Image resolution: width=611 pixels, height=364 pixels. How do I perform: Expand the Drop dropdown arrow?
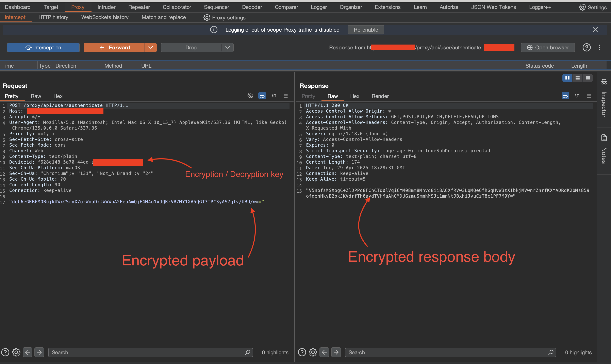point(228,48)
